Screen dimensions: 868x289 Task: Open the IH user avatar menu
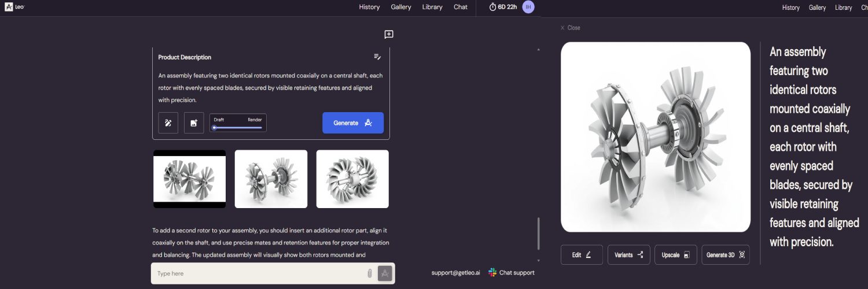pyautogui.click(x=528, y=7)
